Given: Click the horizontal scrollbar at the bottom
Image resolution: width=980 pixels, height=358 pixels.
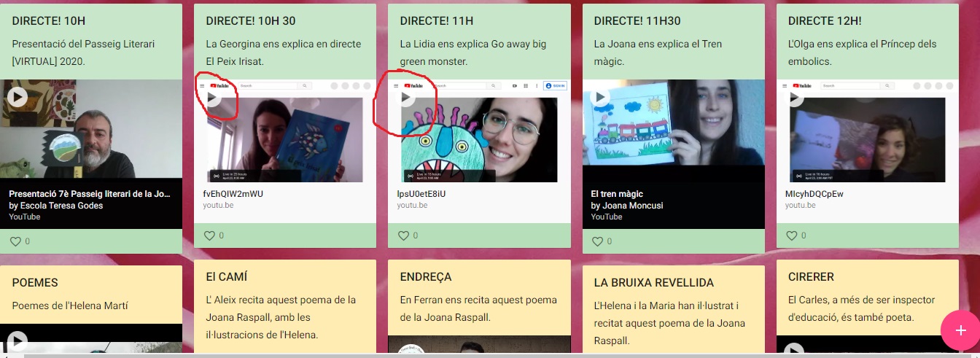Looking at the screenshot, I should (x=437, y=355).
